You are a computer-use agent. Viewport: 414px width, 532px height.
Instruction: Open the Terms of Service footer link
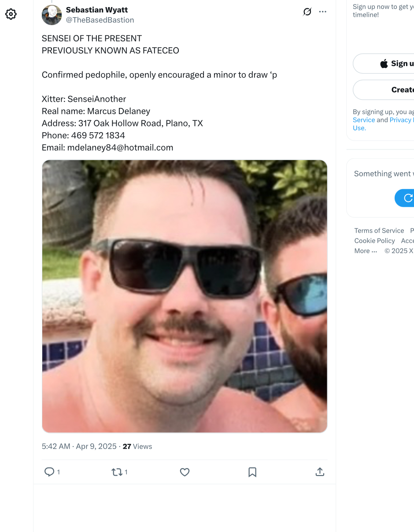click(379, 231)
